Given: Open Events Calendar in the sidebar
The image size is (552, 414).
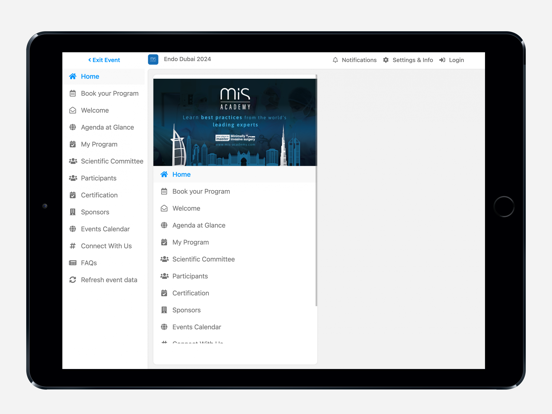Looking at the screenshot, I should pyautogui.click(x=105, y=229).
